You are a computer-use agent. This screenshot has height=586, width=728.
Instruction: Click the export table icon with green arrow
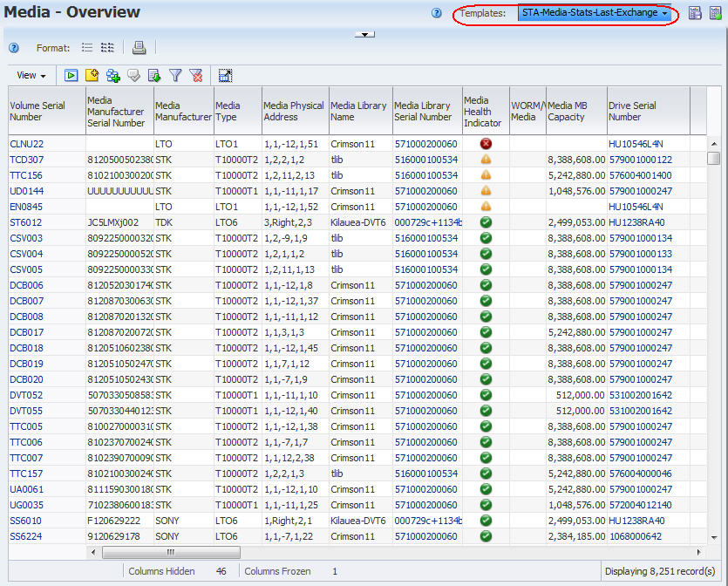coord(154,75)
